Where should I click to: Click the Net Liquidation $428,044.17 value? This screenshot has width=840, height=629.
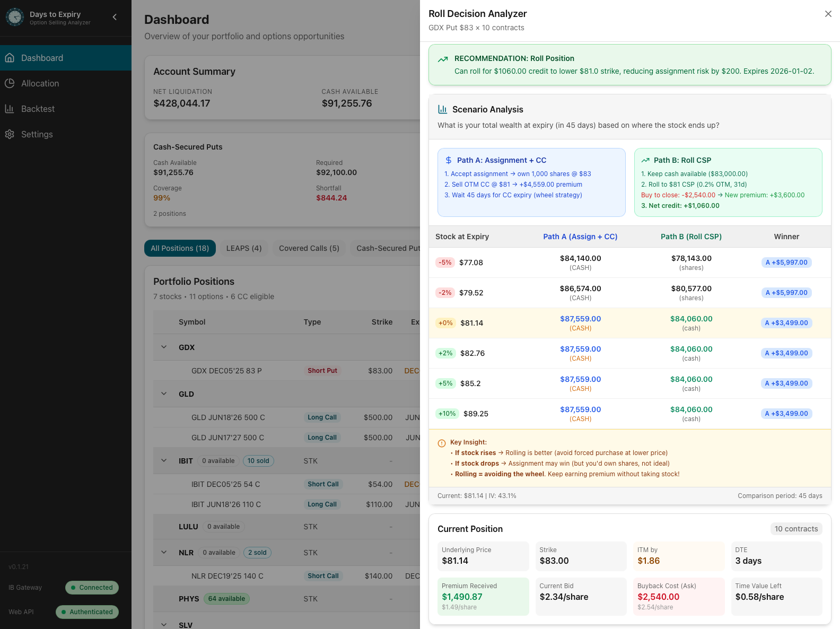182,103
